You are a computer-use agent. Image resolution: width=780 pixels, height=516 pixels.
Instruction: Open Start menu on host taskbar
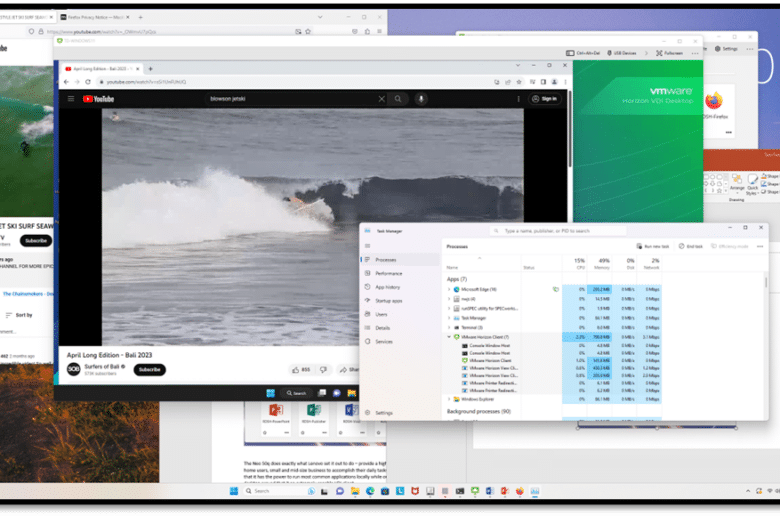point(234,491)
